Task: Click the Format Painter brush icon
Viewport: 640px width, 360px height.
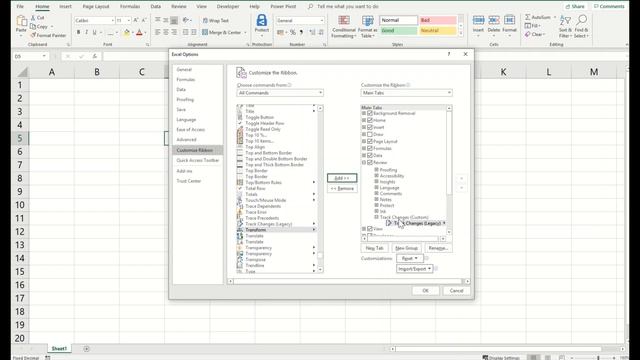Action: [x=33, y=36]
